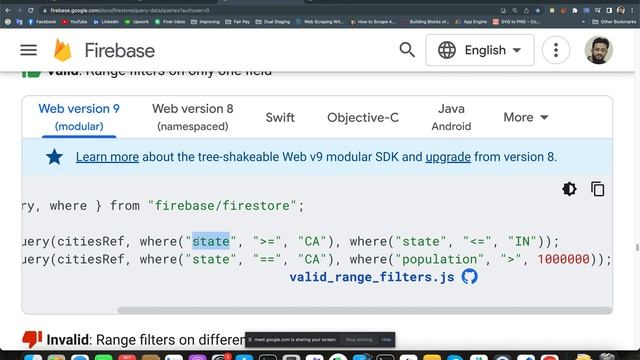This screenshot has height=360, width=640.
Task: Open the Firebase docs search
Action: pyautogui.click(x=407, y=50)
